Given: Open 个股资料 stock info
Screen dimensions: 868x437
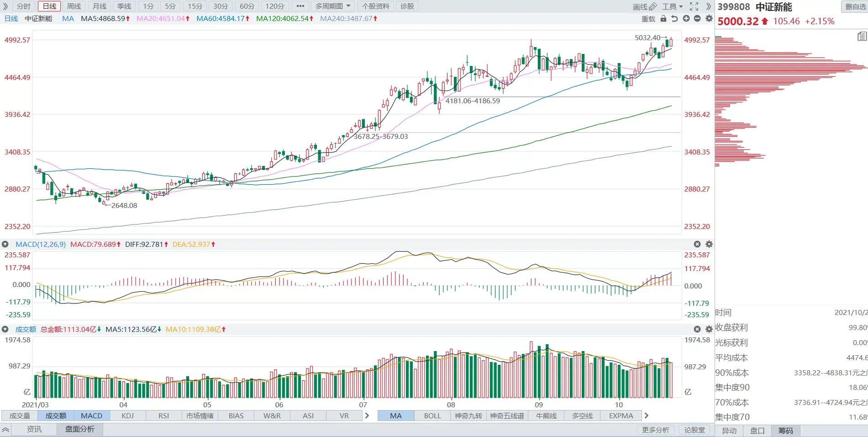Looking at the screenshot, I should tap(376, 6).
